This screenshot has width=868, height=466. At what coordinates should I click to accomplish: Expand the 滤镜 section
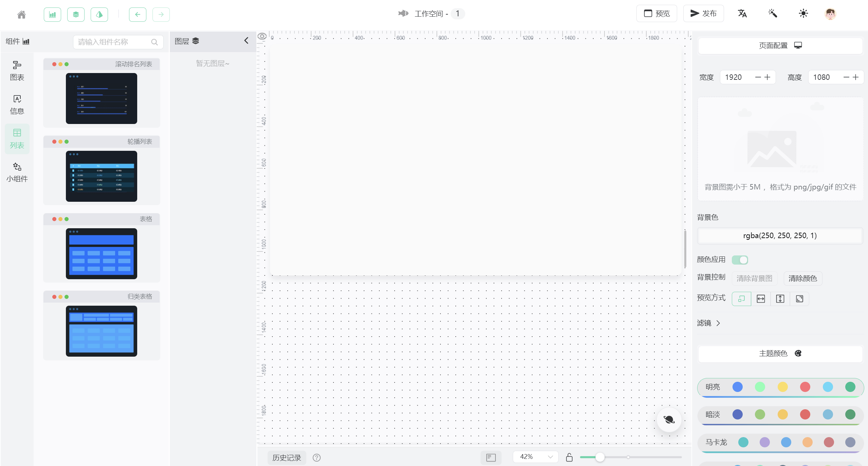708,323
